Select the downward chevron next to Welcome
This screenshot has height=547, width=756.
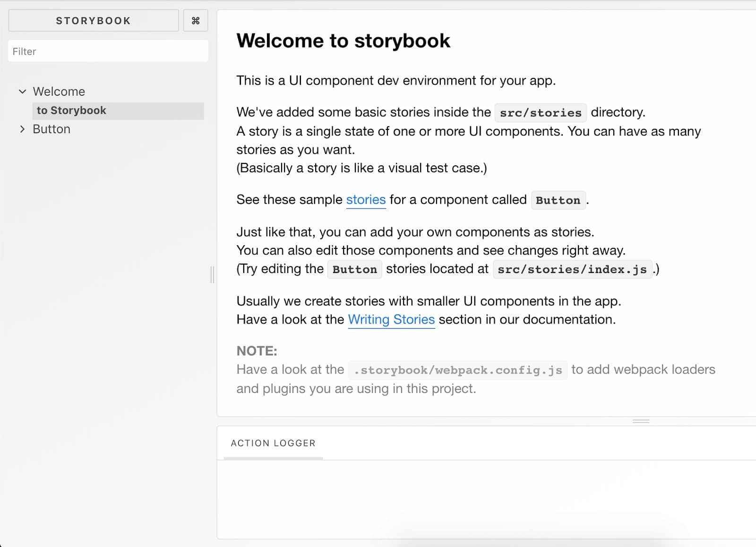[x=22, y=91]
